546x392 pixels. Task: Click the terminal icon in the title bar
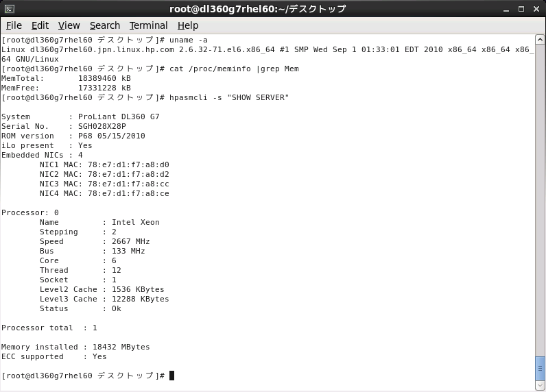click(x=10, y=9)
